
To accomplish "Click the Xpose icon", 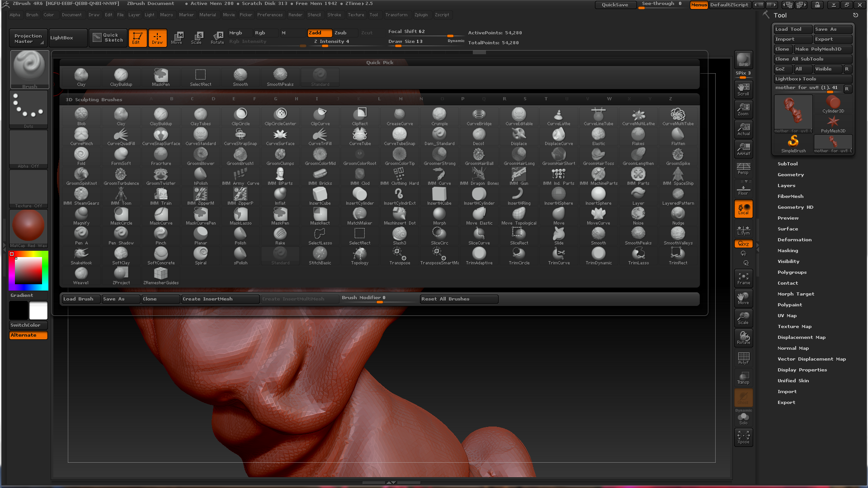I will pos(743,437).
